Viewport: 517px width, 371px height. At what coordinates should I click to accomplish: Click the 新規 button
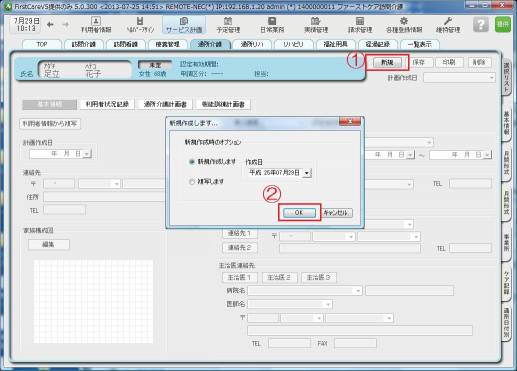[387, 62]
